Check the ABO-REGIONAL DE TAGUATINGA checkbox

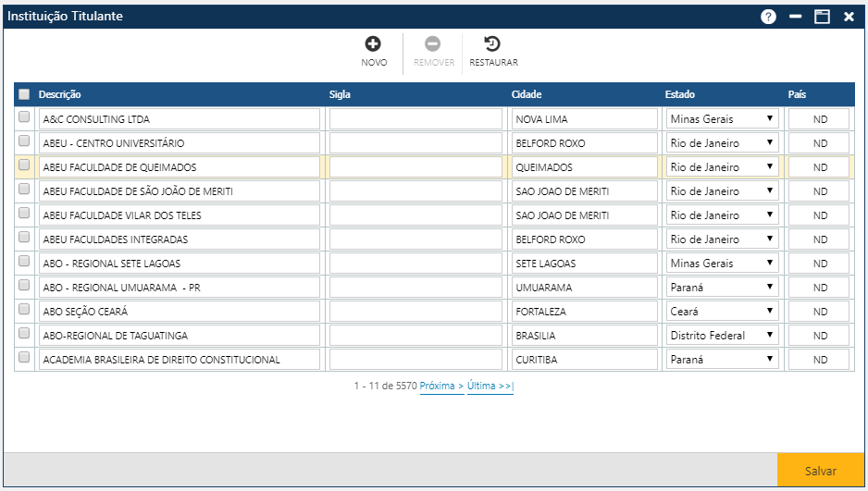[x=24, y=333]
